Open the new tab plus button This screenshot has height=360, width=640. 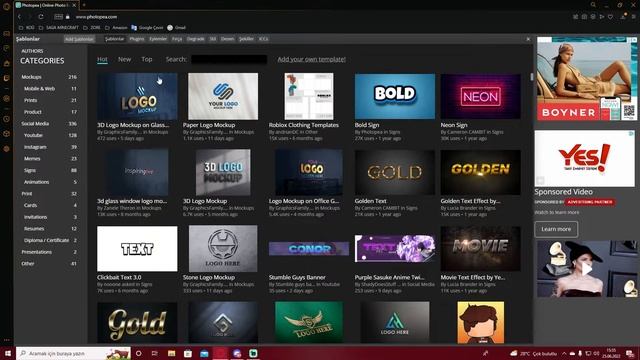84,5
